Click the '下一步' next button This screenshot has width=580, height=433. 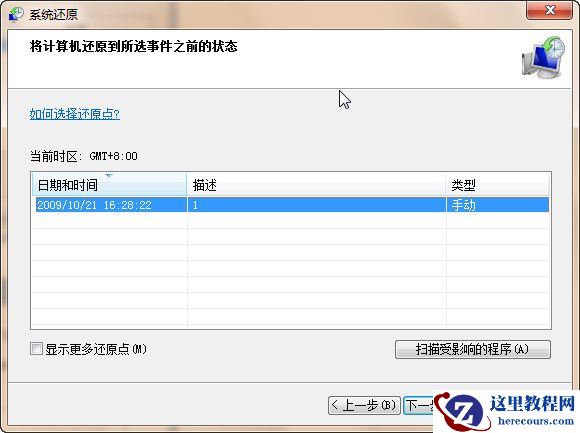click(x=419, y=406)
